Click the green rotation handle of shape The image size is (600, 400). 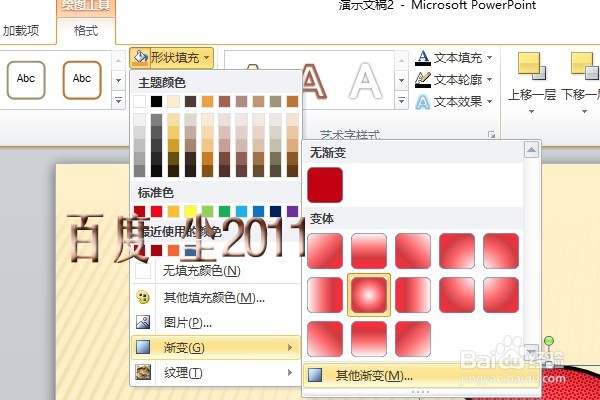(x=549, y=341)
